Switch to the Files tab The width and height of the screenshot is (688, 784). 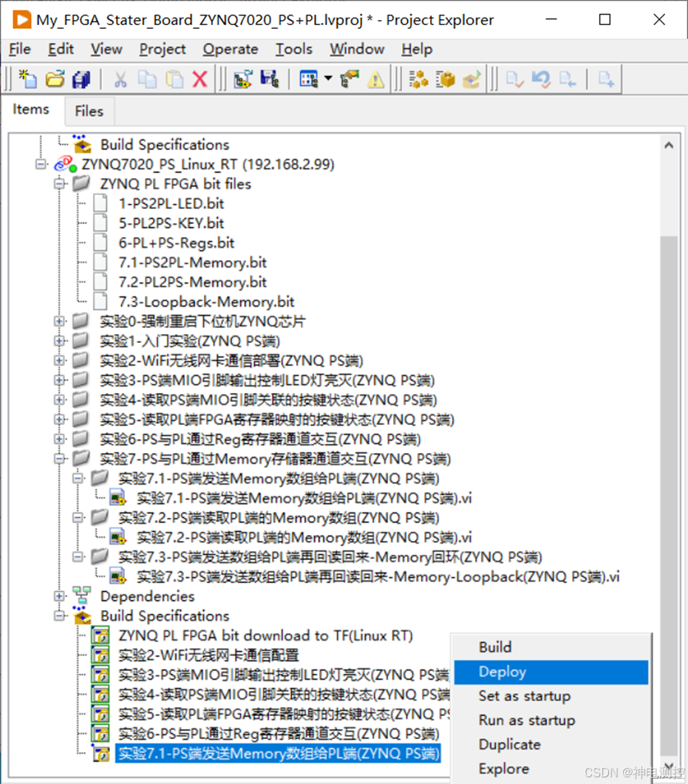tap(89, 111)
